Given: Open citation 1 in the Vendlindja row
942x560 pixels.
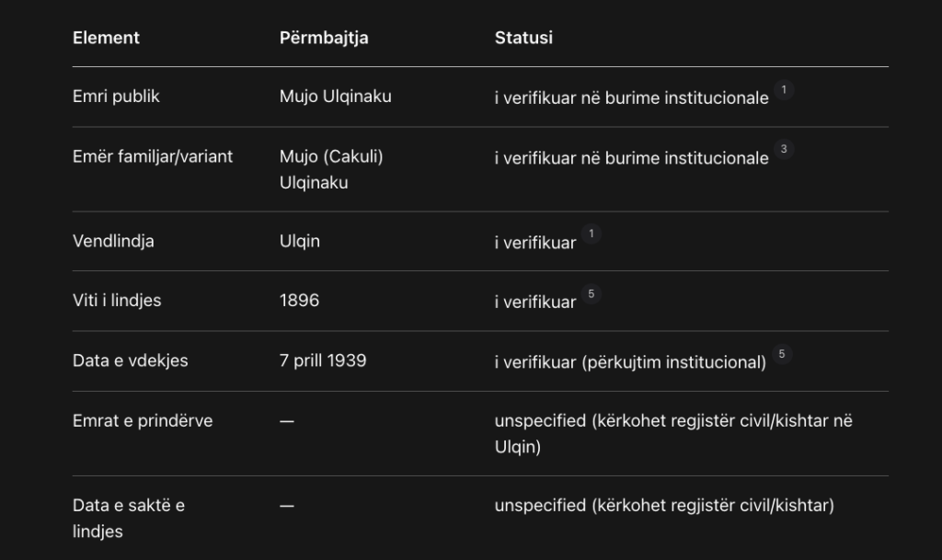Looking at the screenshot, I should tap(592, 234).
